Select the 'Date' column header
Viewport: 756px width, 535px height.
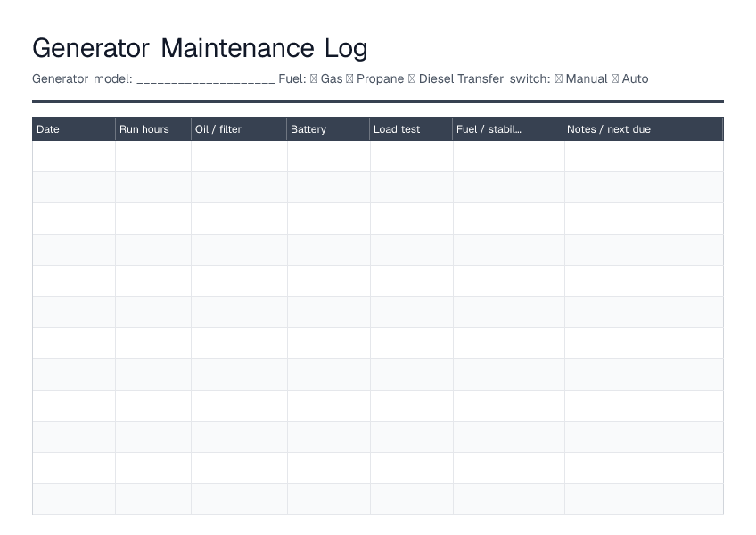click(74, 128)
